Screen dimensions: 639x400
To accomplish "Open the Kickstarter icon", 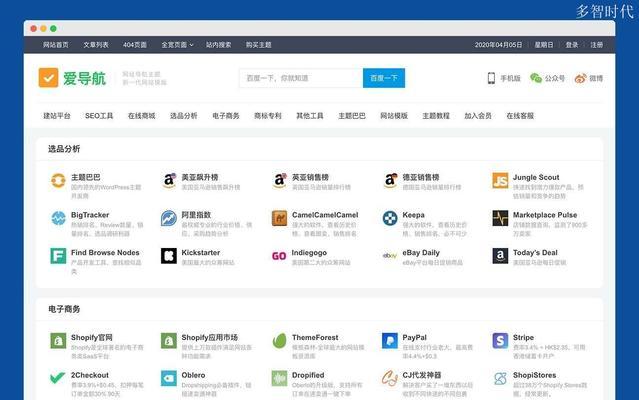I will 169,256.
